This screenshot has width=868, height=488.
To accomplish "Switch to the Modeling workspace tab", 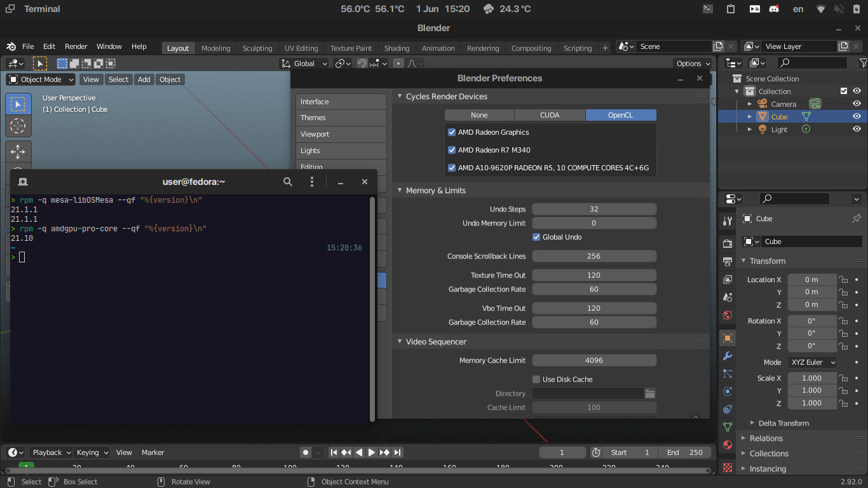I will tap(216, 48).
